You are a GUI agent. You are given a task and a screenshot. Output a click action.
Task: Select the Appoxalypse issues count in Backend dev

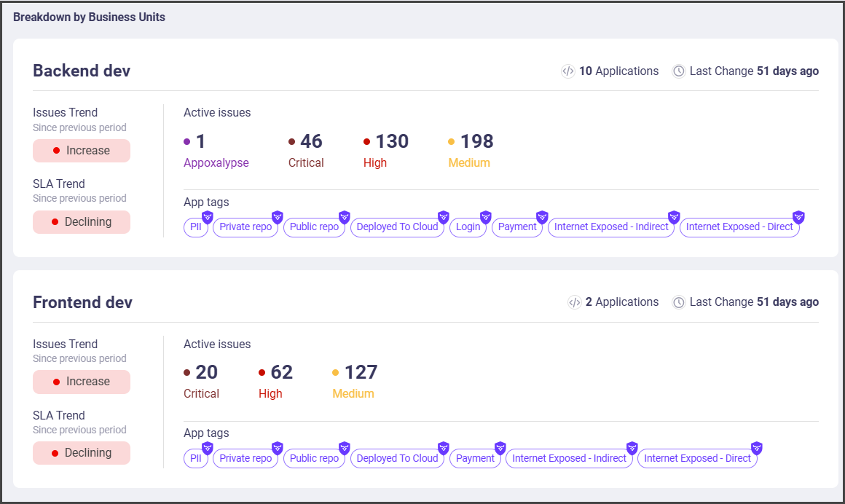[200, 141]
